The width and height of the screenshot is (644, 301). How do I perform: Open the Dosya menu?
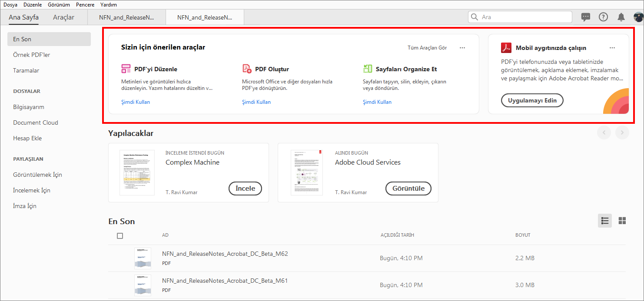[x=11, y=5]
